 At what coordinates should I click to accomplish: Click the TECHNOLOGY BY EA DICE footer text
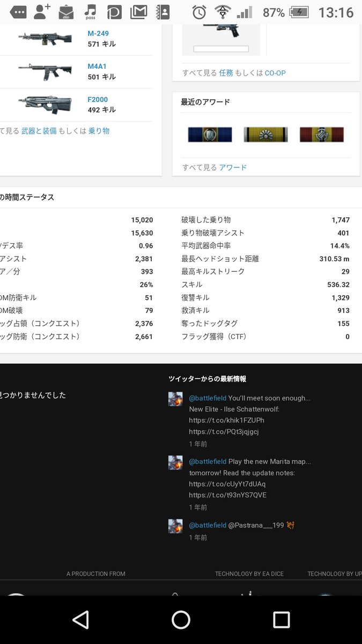(x=249, y=574)
